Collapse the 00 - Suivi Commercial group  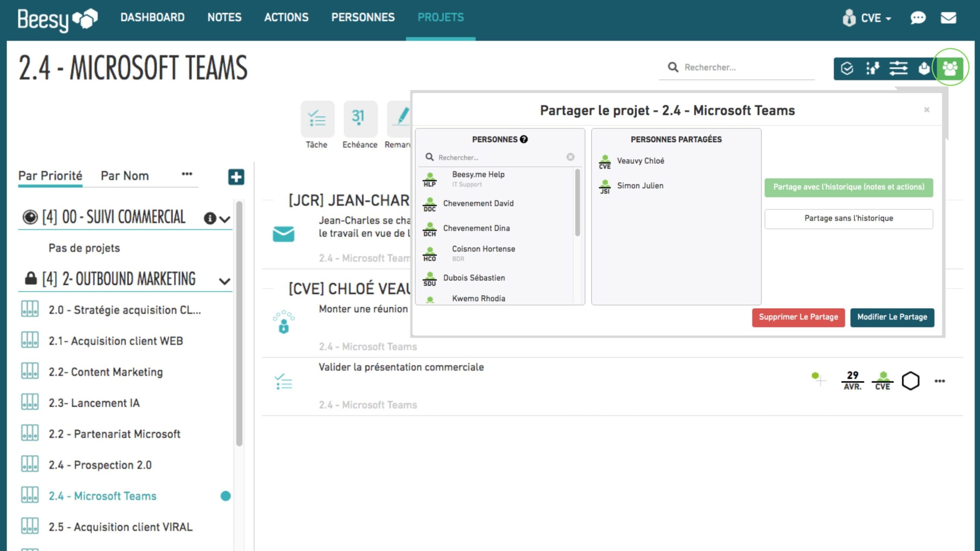point(225,219)
